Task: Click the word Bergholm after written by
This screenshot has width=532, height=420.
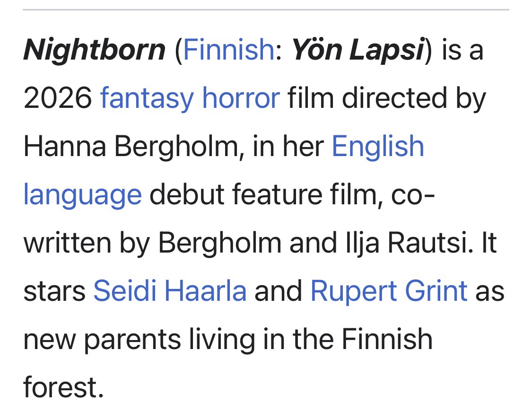Action: pos(219,243)
